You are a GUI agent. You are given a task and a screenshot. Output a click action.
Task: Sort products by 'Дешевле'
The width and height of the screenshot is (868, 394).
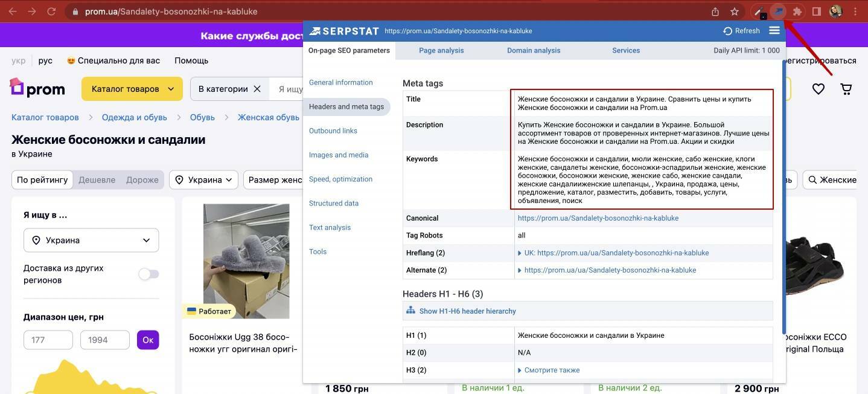[97, 179]
